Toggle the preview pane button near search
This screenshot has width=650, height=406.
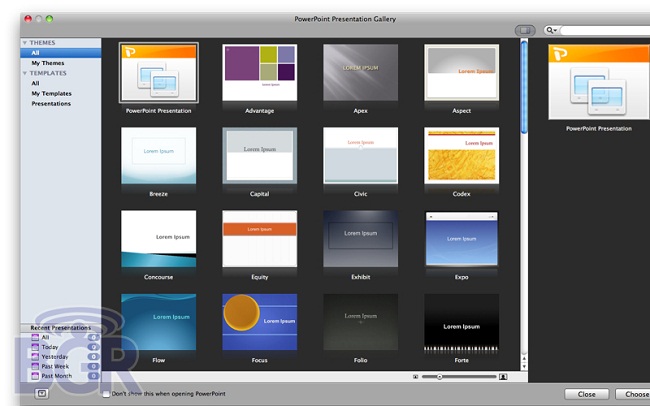[x=525, y=30]
